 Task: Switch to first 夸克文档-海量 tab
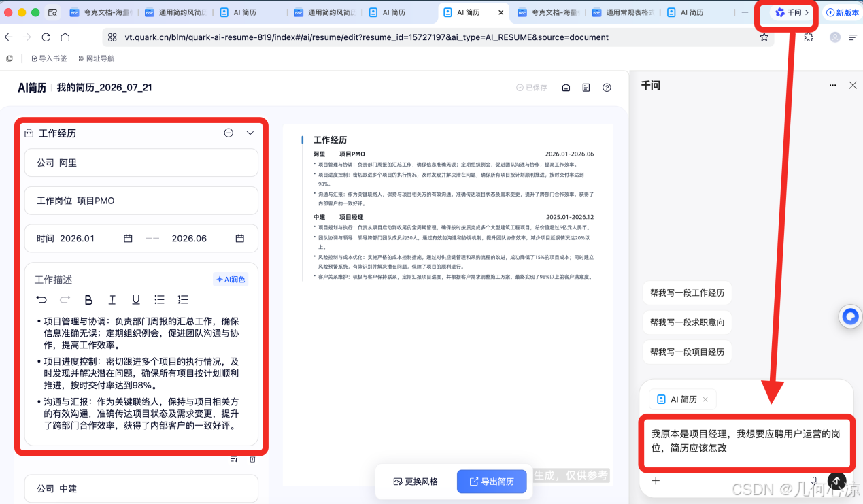pyautogui.click(x=103, y=12)
